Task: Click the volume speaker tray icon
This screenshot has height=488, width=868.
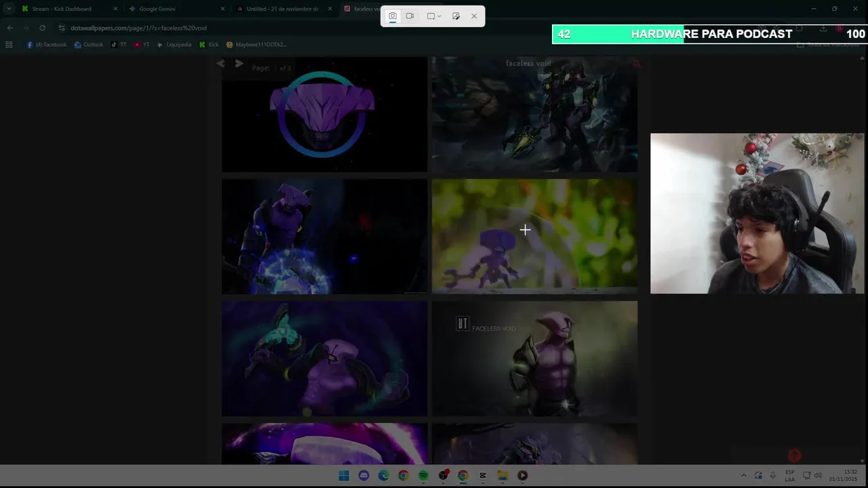Action: tap(818, 476)
